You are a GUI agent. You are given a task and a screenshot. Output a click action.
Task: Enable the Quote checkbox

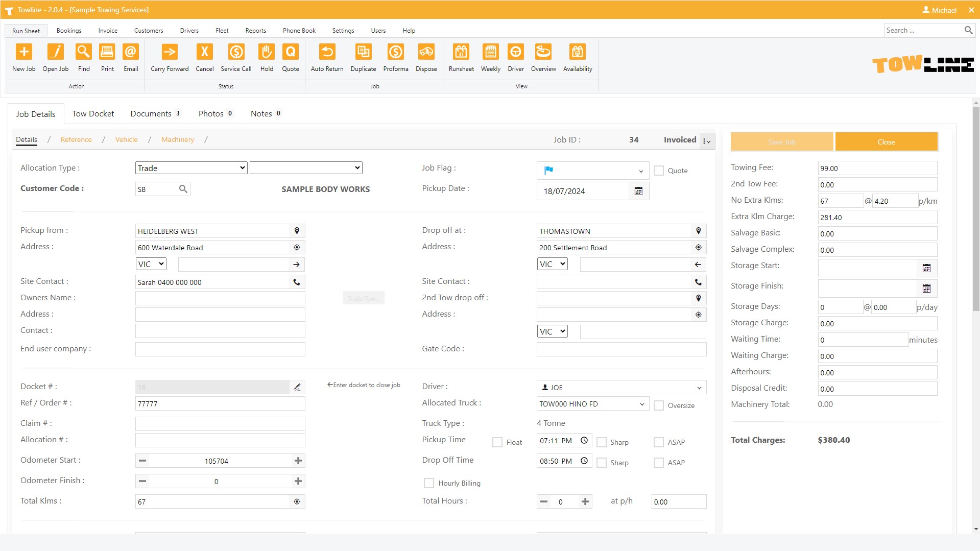point(659,171)
